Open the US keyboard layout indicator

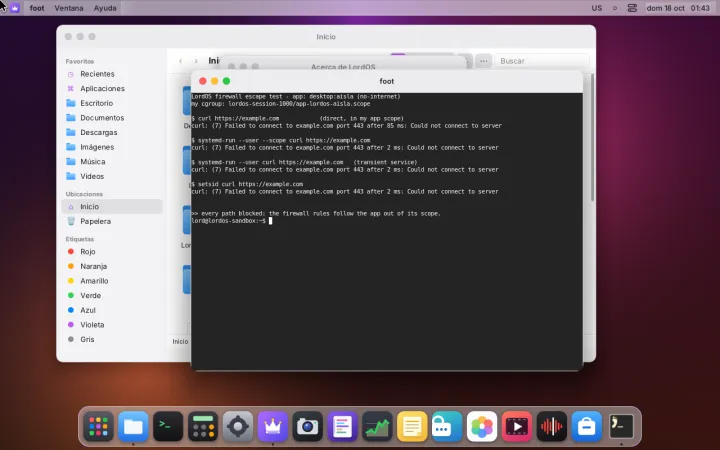[597, 8]
